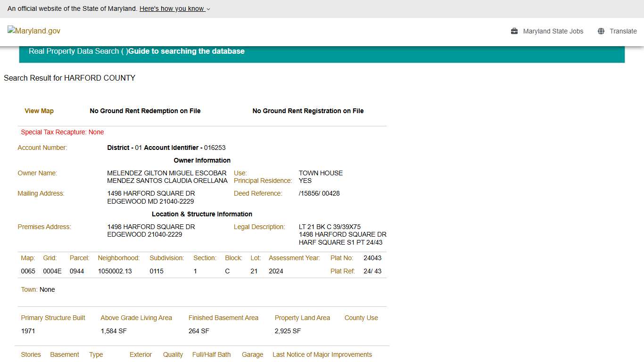This screenshot has width=644, height=362.
Task: Open the View Map link
Action: (x=39, y=111)
